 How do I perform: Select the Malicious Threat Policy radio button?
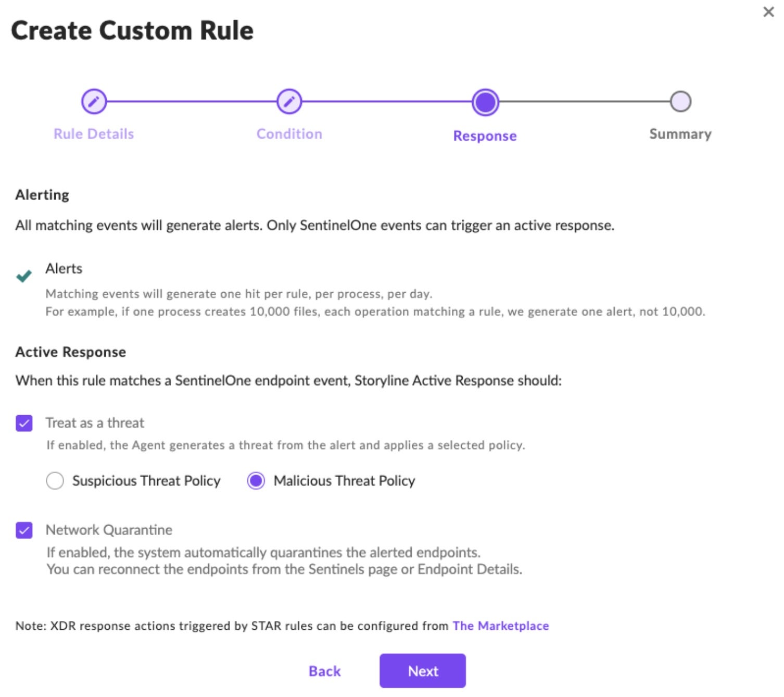[256, 481]
